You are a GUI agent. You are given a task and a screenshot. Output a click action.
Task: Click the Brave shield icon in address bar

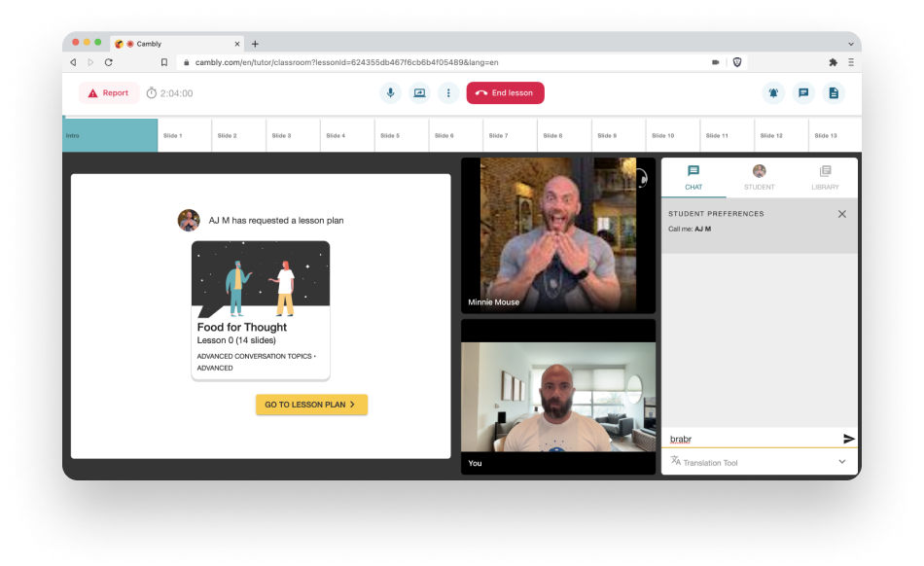(737, 62)
